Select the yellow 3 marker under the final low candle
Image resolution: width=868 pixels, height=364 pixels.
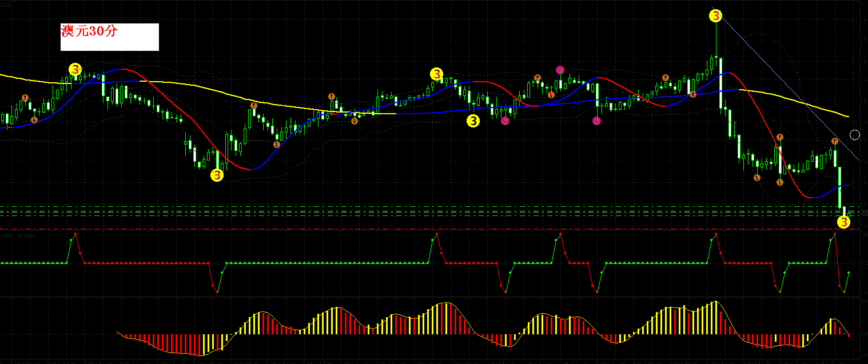844,222
